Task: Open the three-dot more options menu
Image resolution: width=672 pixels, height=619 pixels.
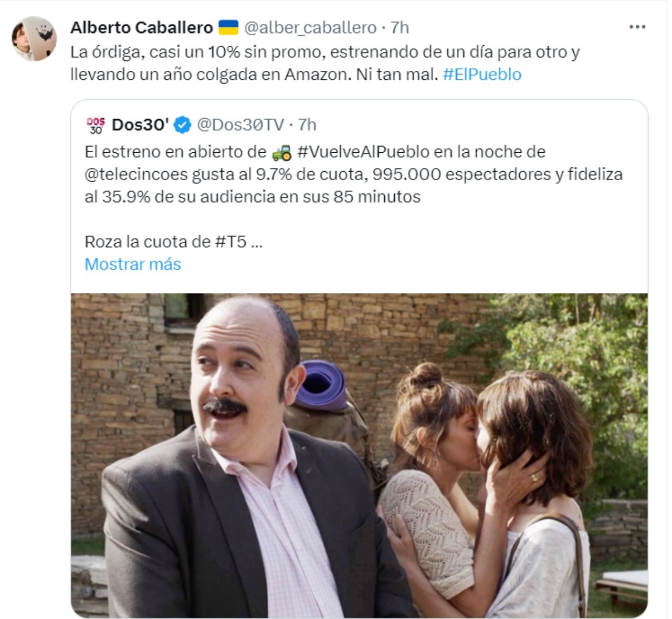Action: (637, 27)
